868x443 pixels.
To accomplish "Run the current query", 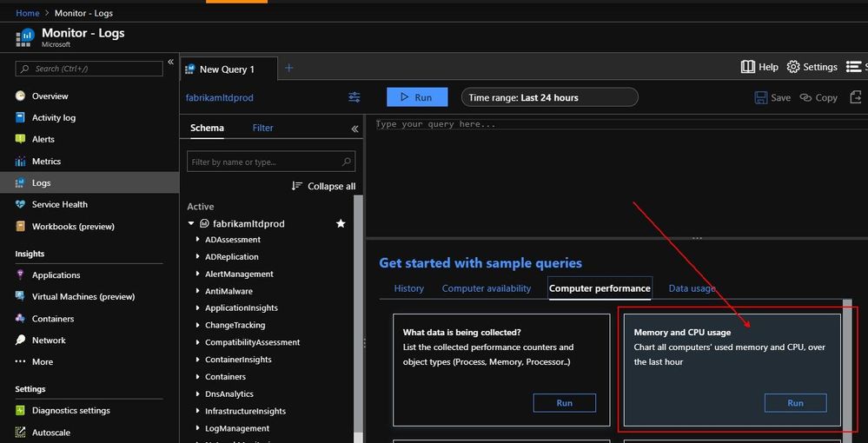I will pos(417,97).
